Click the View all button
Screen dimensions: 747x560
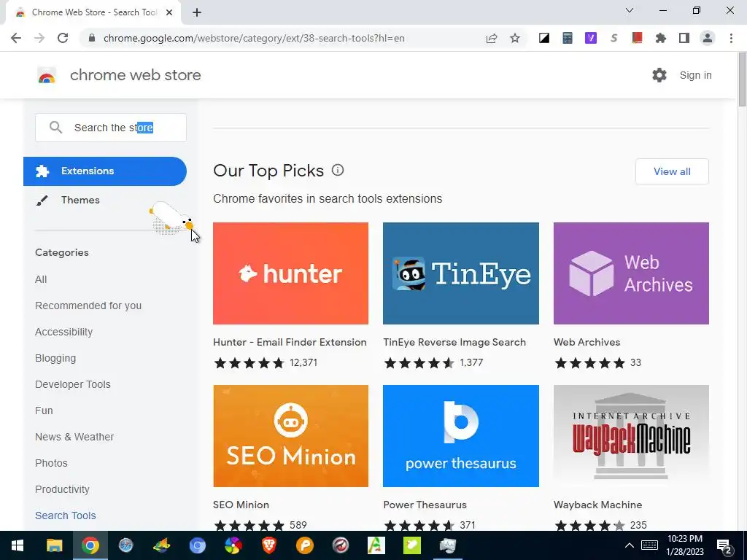672,171
